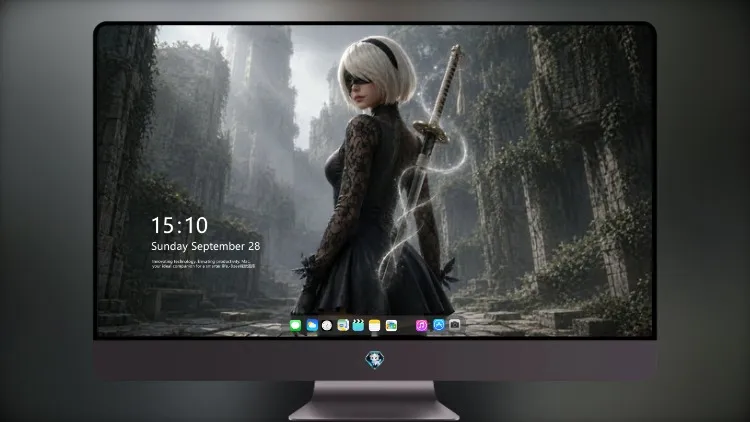Open the teal clapperboard video app
The height and width of the screenshot is (422, 750).
[358, 325]
